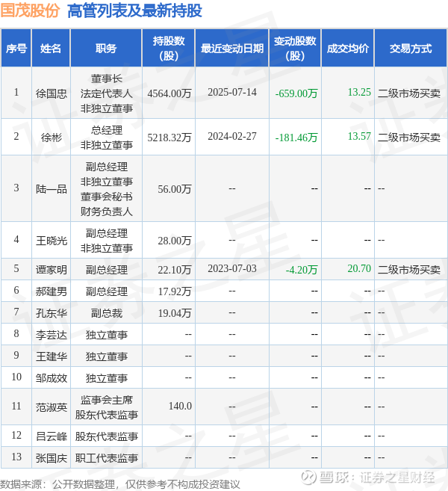Click the 交易方式 column header

[411, 49]
